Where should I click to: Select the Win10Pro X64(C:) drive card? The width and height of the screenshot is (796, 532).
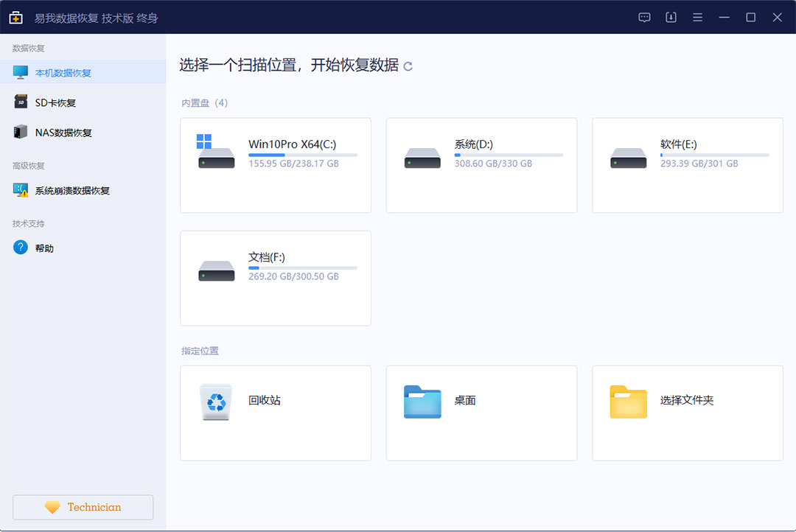(x=276, y=166)
